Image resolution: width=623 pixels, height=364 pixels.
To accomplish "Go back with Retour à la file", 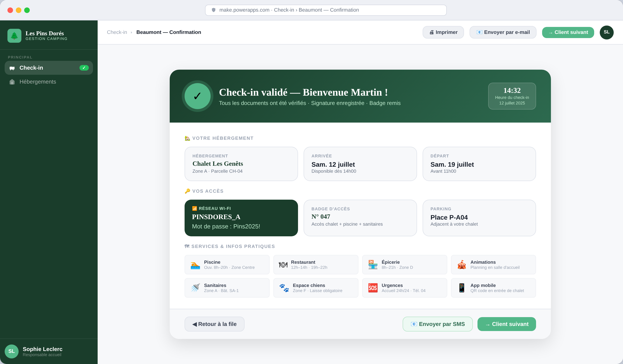I will pyautogui.click(x=214, y=324).
